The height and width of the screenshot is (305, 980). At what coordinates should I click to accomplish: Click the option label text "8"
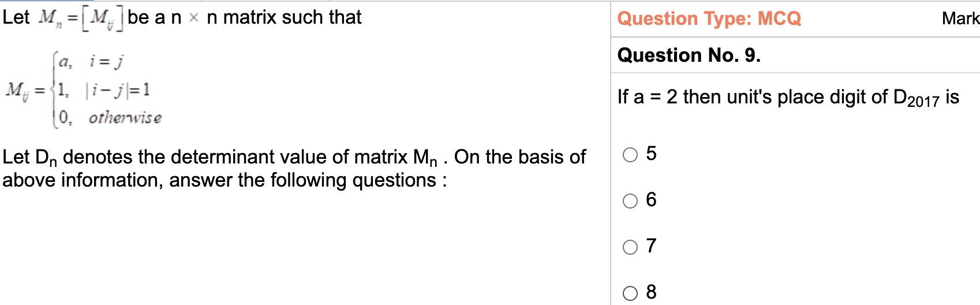coord(651,292)
